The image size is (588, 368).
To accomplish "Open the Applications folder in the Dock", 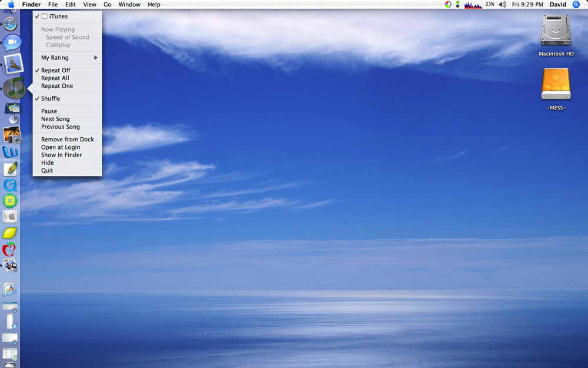I will (10, 289).
